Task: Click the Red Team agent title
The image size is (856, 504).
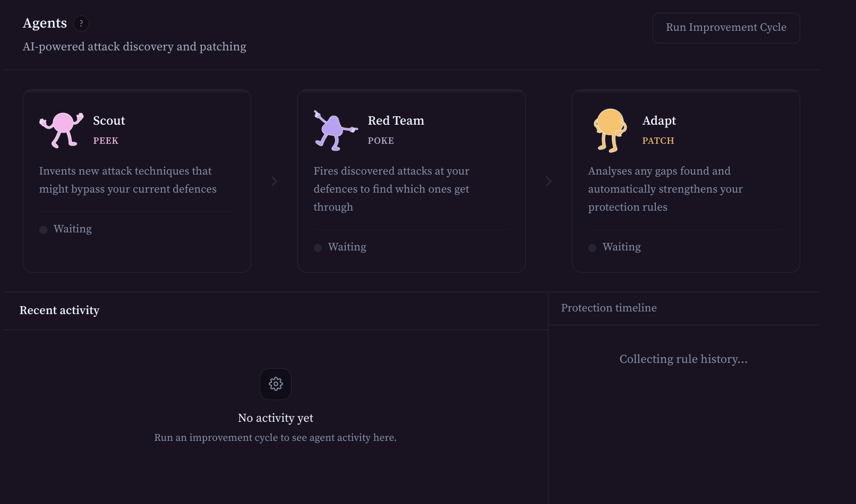Action: 396,121
